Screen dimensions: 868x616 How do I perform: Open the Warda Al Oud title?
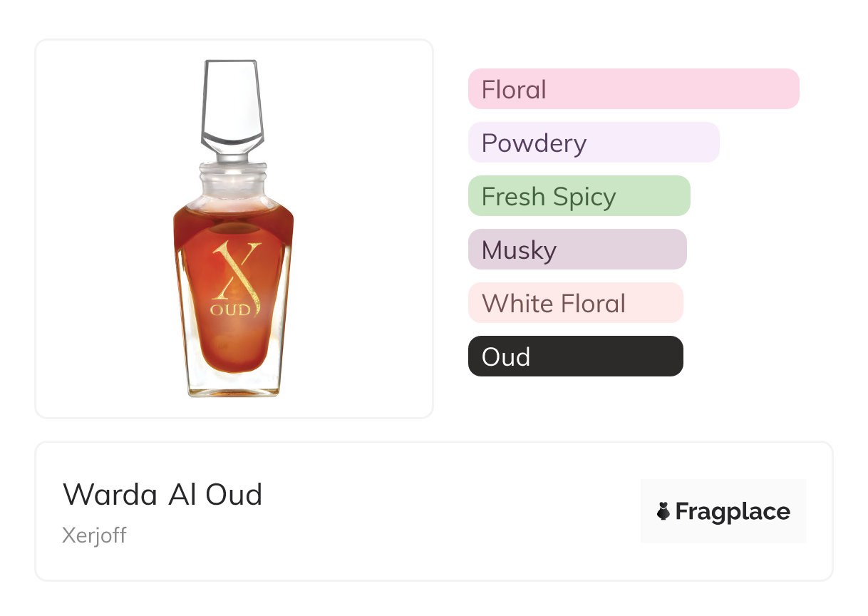162,495
